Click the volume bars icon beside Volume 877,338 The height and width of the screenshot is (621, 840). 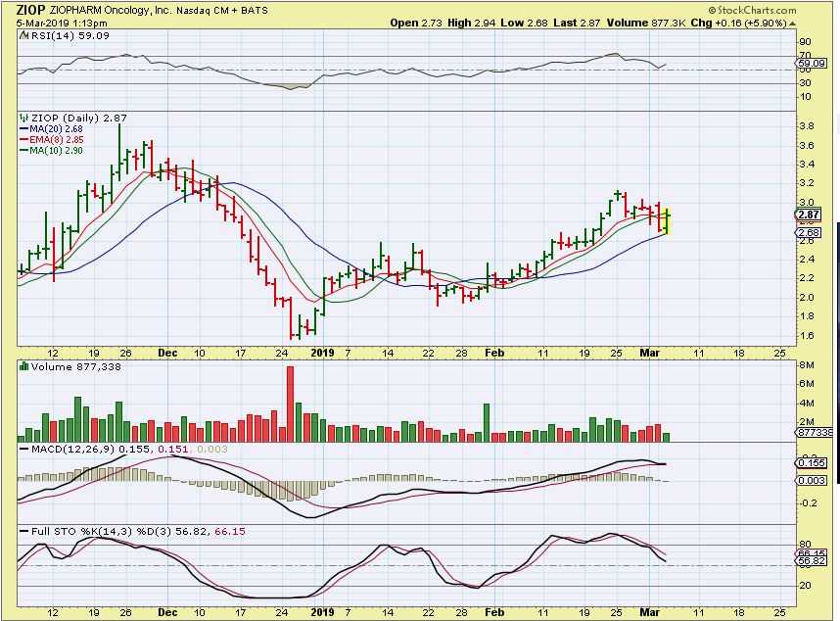pos(23,366)
